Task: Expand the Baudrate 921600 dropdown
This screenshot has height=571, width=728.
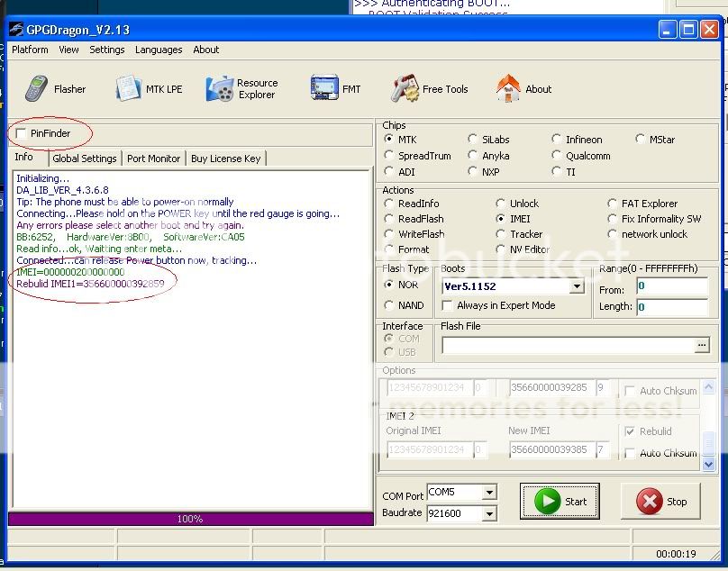Action: click(x=488, y=513)
